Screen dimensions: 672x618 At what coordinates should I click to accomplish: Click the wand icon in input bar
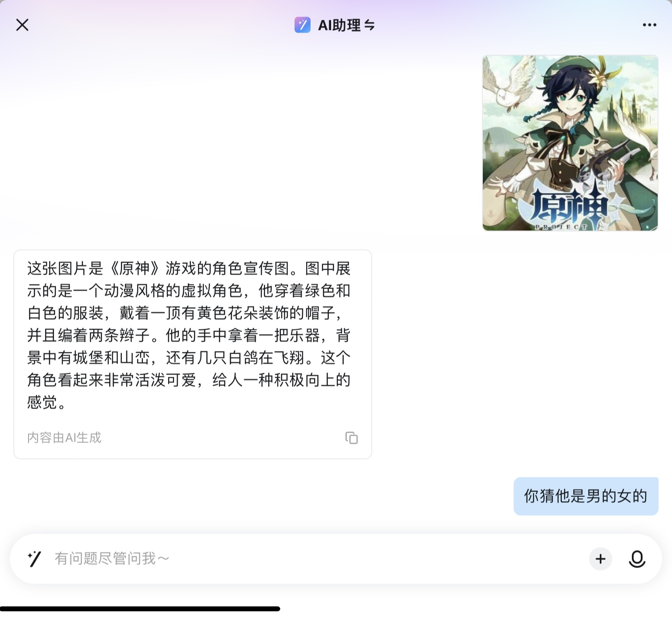(x=34, y=559)
